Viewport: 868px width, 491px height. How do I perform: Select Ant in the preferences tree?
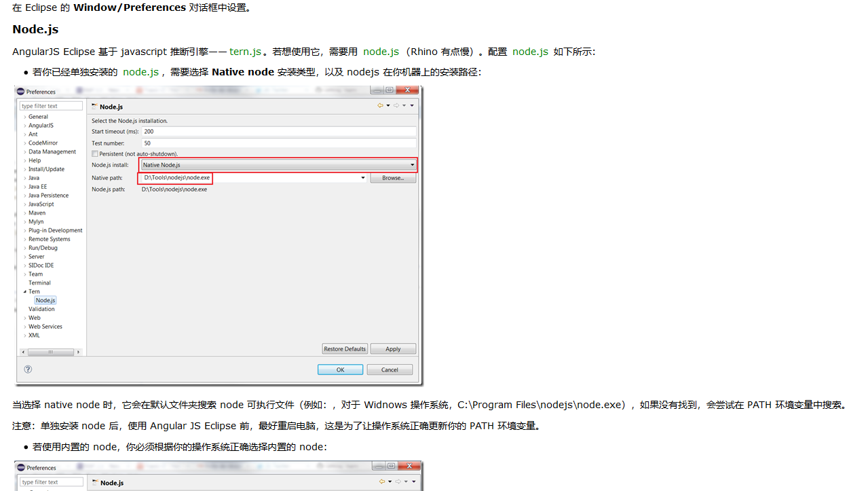coord(33,134)
